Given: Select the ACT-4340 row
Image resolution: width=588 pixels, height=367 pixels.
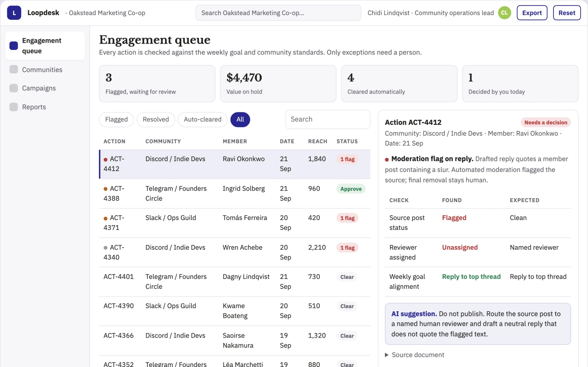Looking at the screenshot, I should click(x=235, y=252).
